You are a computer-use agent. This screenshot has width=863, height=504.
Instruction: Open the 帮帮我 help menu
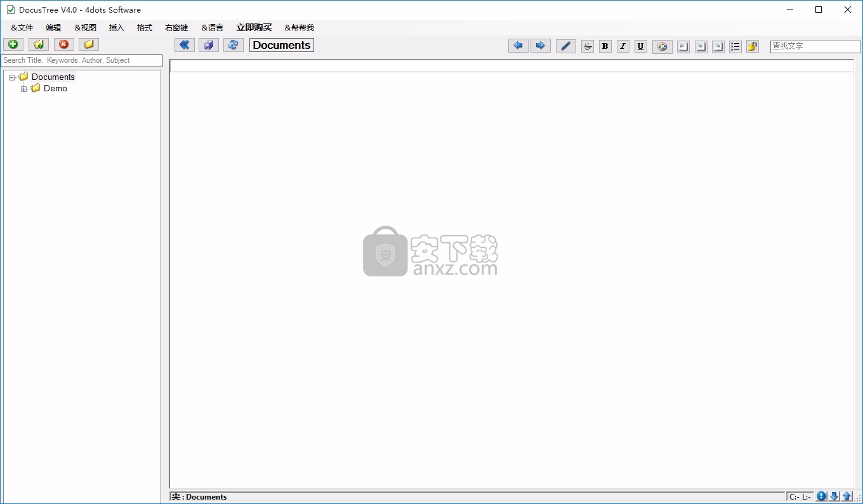coord(300,28)
